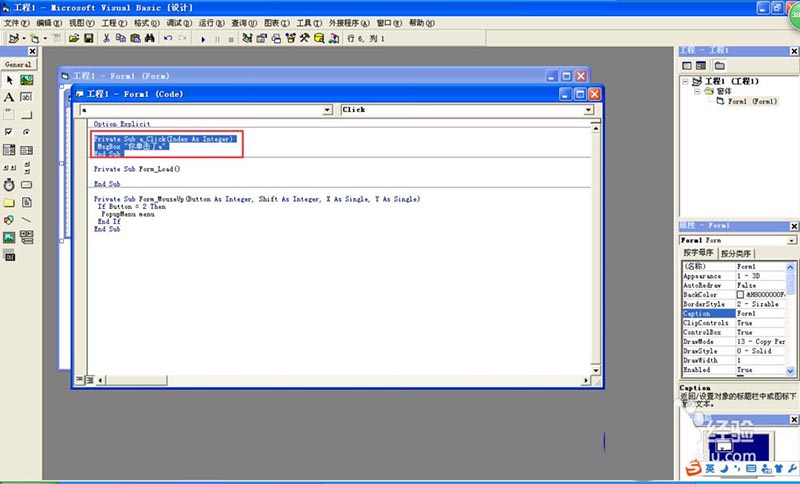Open the 视图(V) menu
Viewport: 800px width, 484px height.
point(82,23)
